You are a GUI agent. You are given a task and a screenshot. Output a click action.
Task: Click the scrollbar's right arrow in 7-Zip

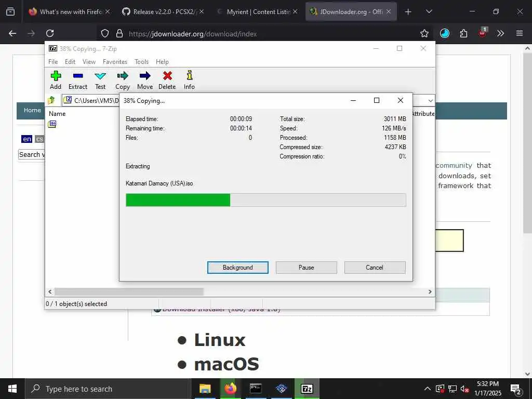coord(430,292)
